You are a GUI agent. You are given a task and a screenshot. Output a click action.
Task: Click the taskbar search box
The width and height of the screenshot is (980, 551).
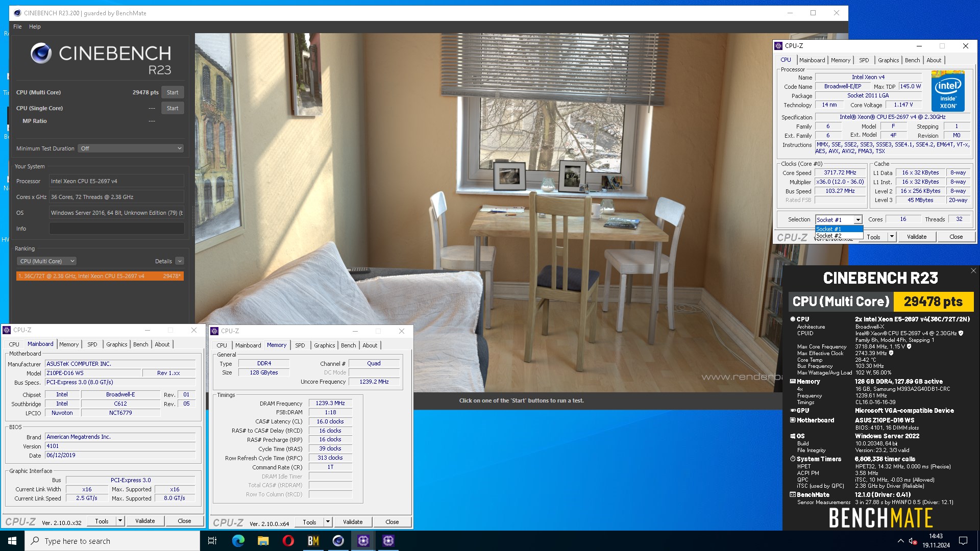112,541
